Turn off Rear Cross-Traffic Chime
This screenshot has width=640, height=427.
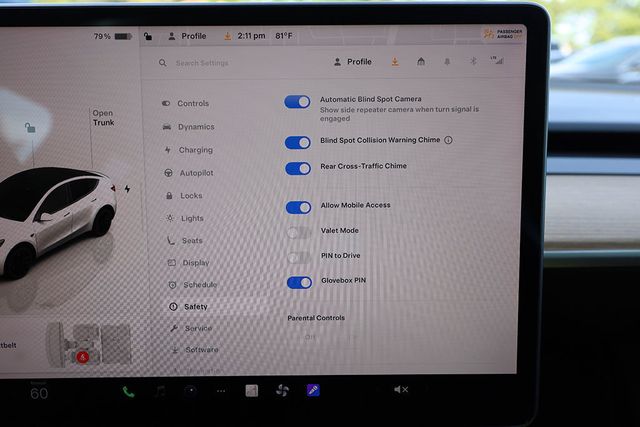[x=298, y=168]
